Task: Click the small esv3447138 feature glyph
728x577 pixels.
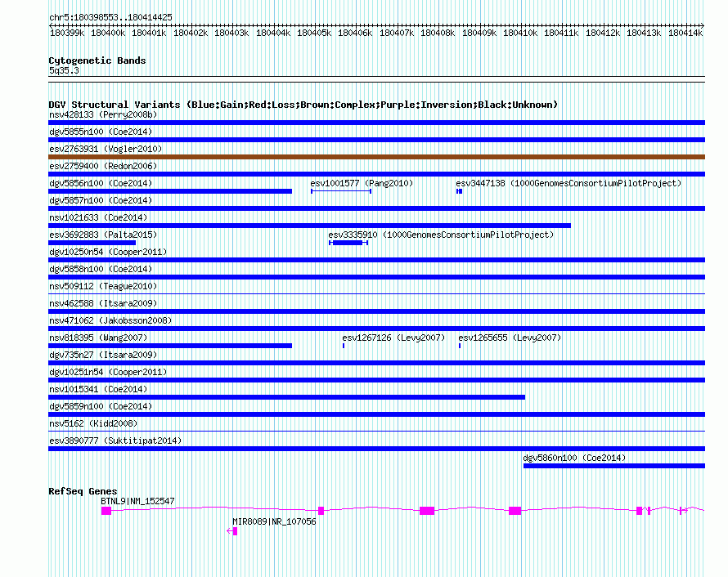Action: 459,191
